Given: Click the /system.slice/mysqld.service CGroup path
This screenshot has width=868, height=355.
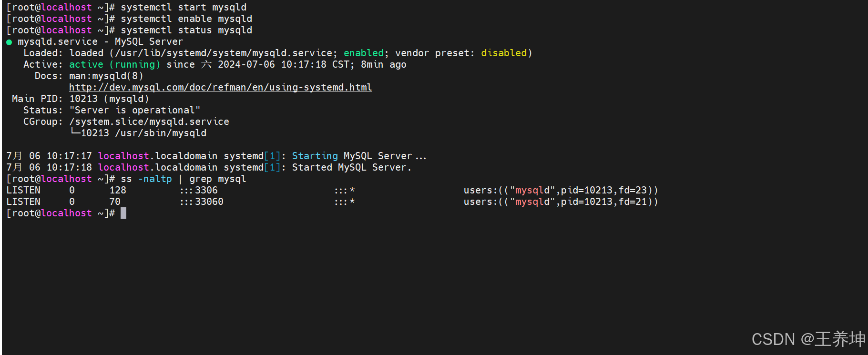Looking at the screenshot, I should [149, 122].
